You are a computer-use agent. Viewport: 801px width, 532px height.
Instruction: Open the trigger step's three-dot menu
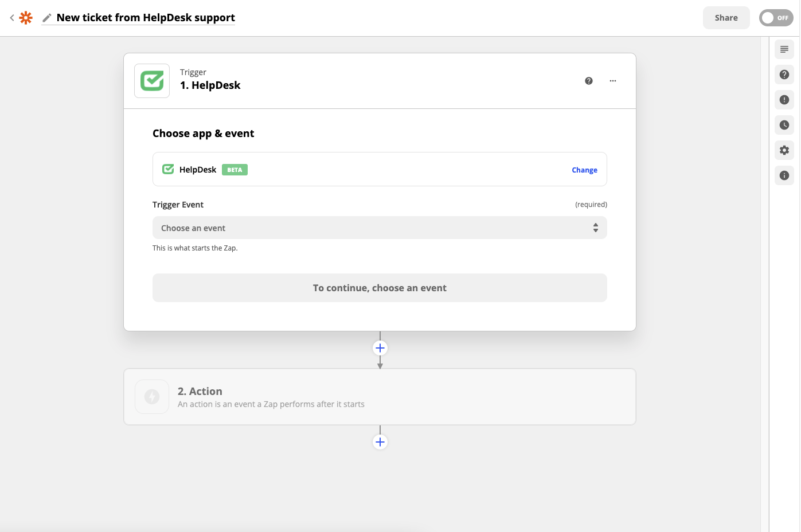point(613,81)
